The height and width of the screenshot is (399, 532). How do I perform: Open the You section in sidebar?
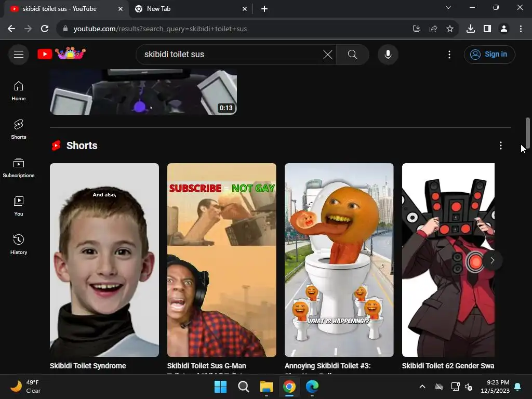pyautogui.click(x=19, y=206)
